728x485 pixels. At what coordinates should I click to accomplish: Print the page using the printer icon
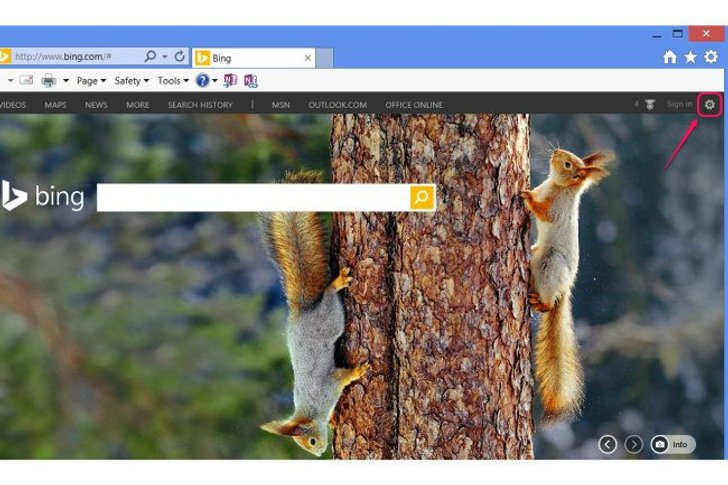(49, 81)
